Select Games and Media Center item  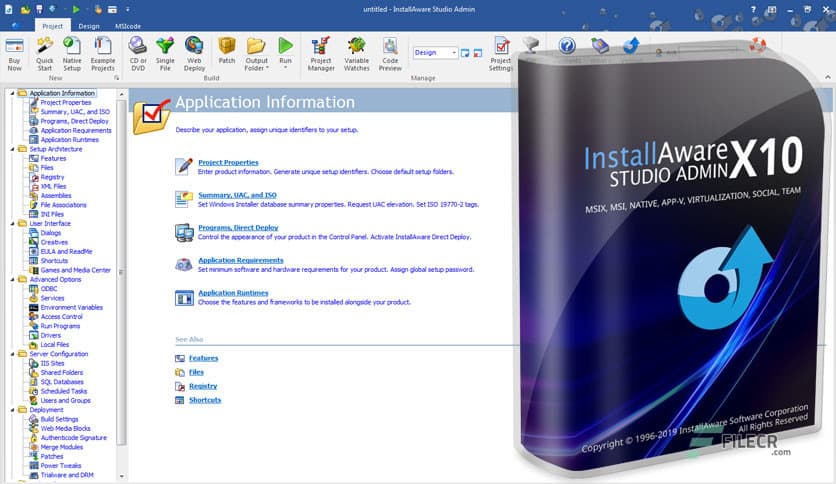(x=76, y=270)
